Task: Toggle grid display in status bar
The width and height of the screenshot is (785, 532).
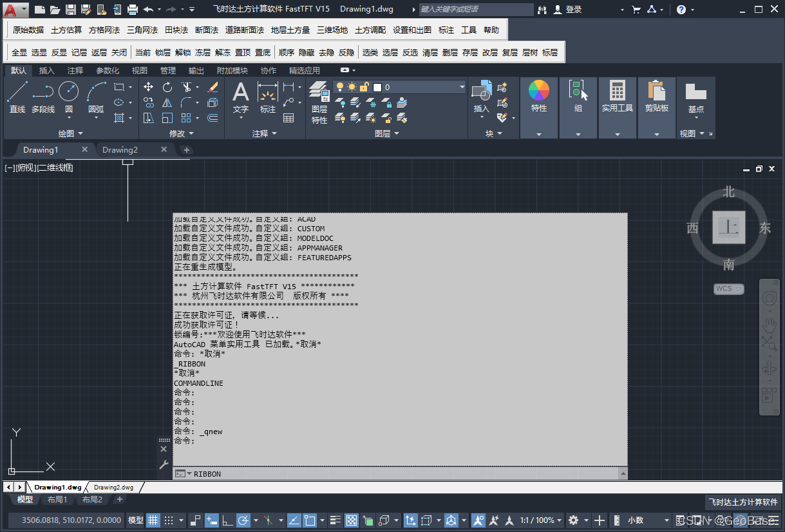Action: coord(153,520)
